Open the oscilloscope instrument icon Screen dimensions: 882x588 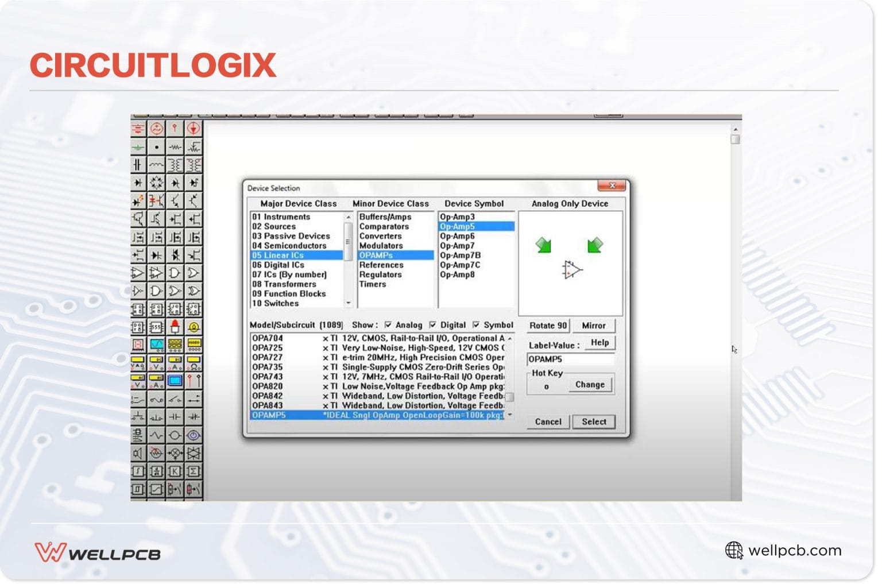[155, 346]
